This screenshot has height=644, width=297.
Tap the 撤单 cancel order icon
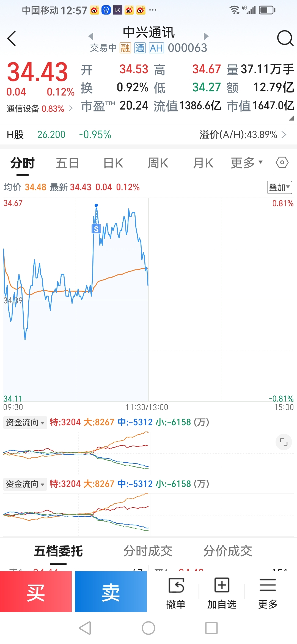tap(176, 585)
